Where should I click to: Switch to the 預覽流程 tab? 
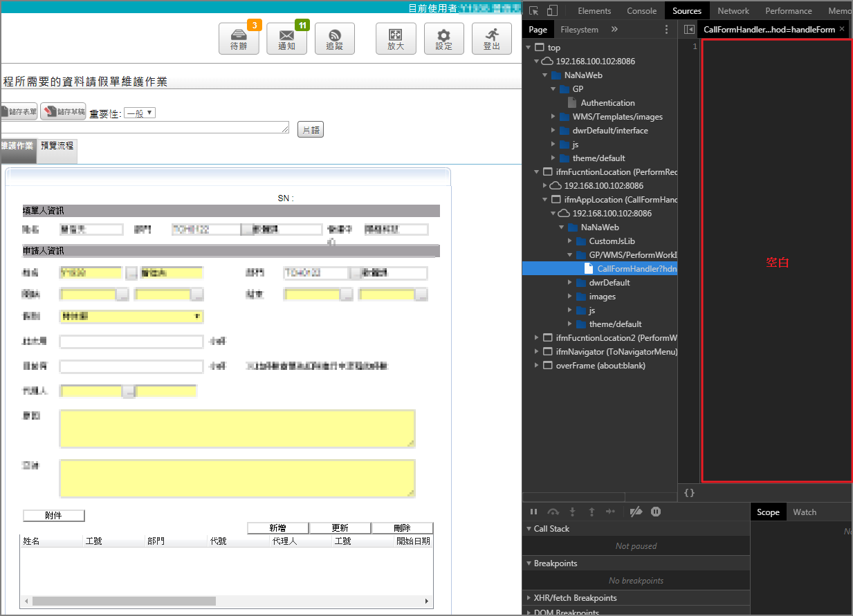pos(57,147)
